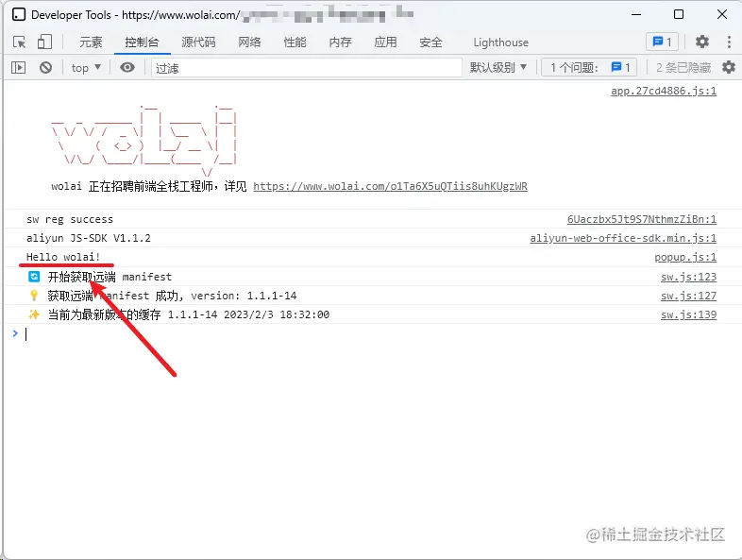
Task: Minimize the Developer Tools window
Action: pyautogui.click(x=636, y=14)
